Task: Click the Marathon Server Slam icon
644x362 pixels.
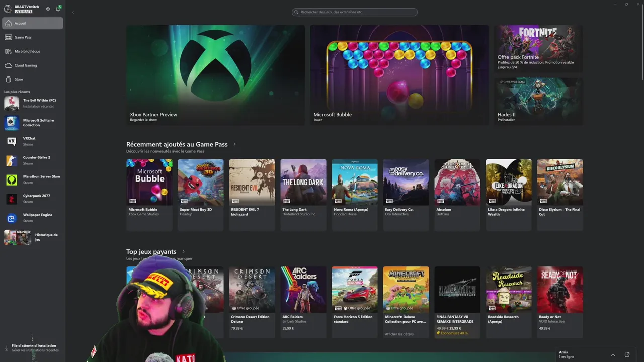Action: (x=12, y=179)
